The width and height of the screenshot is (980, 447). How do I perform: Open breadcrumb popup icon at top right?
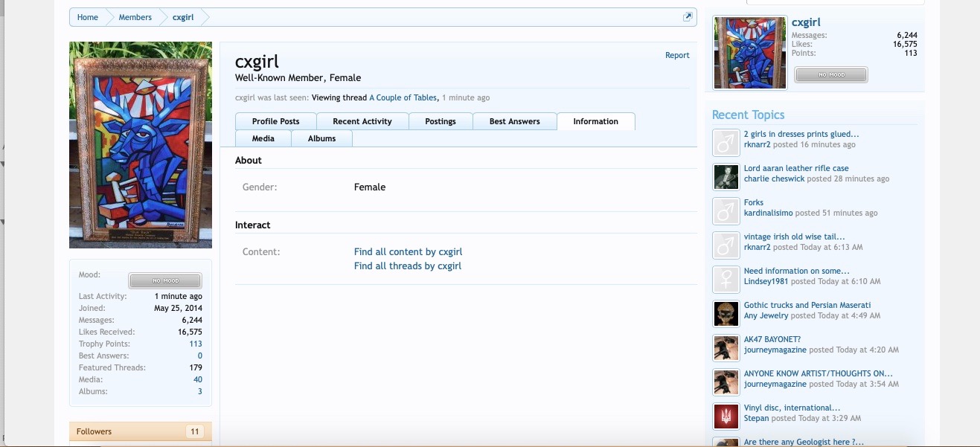tap(688, 17)
